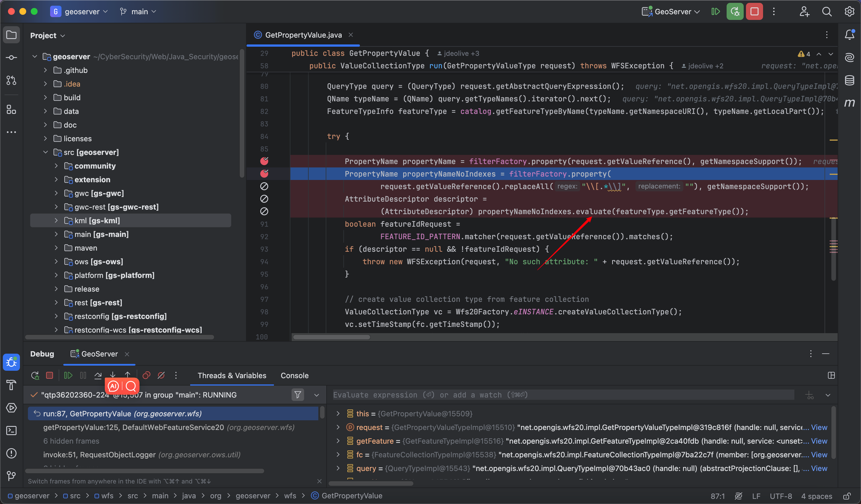Screen dimensions: 861x504
Task: Open the Terminal tool window icon
Action: [x=11, y=430]
